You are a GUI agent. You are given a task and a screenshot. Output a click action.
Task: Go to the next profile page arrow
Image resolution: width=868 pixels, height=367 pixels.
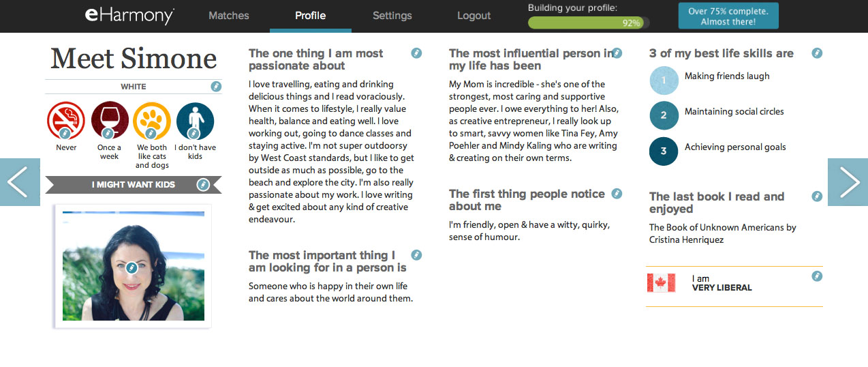(848, 182)
